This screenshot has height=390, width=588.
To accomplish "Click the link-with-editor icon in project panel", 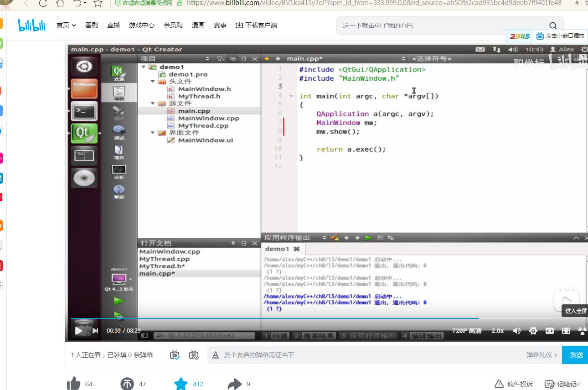I will click(233, 59).
